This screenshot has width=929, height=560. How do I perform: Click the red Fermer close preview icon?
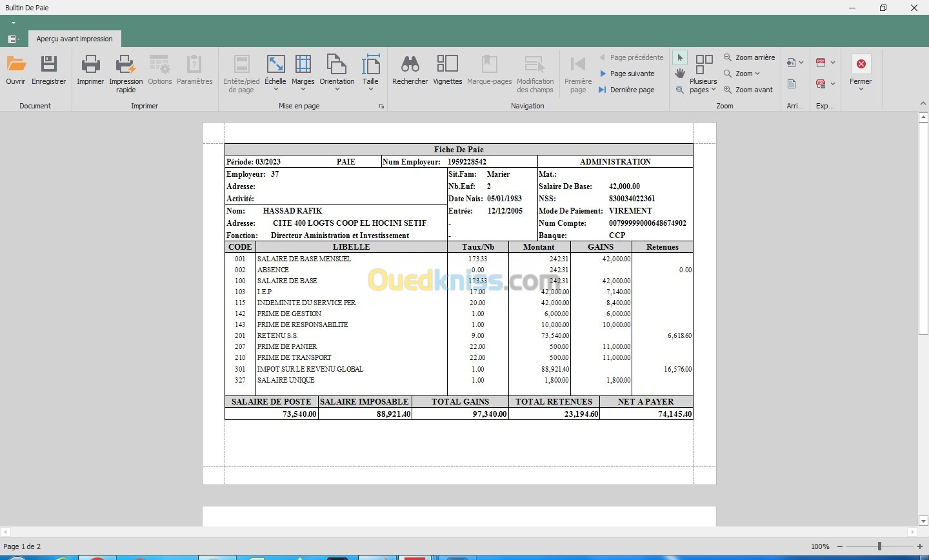[x=861, y=64]
